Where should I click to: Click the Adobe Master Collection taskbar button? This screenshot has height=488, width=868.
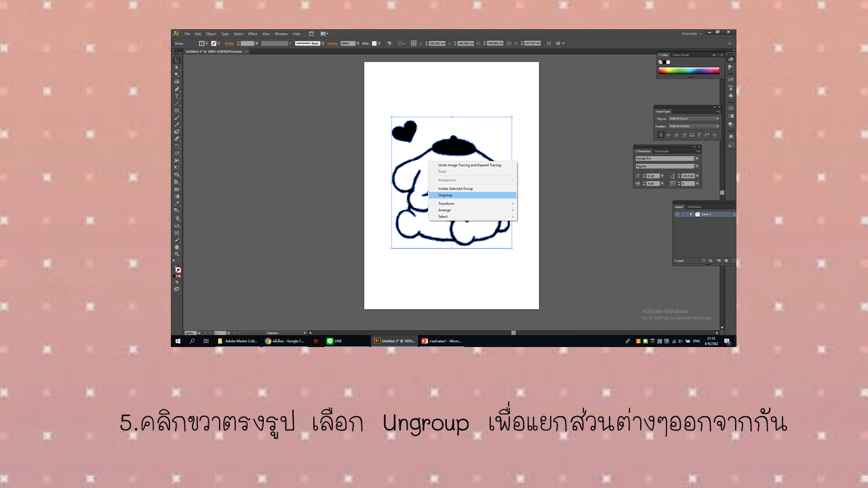pos(237,341)
